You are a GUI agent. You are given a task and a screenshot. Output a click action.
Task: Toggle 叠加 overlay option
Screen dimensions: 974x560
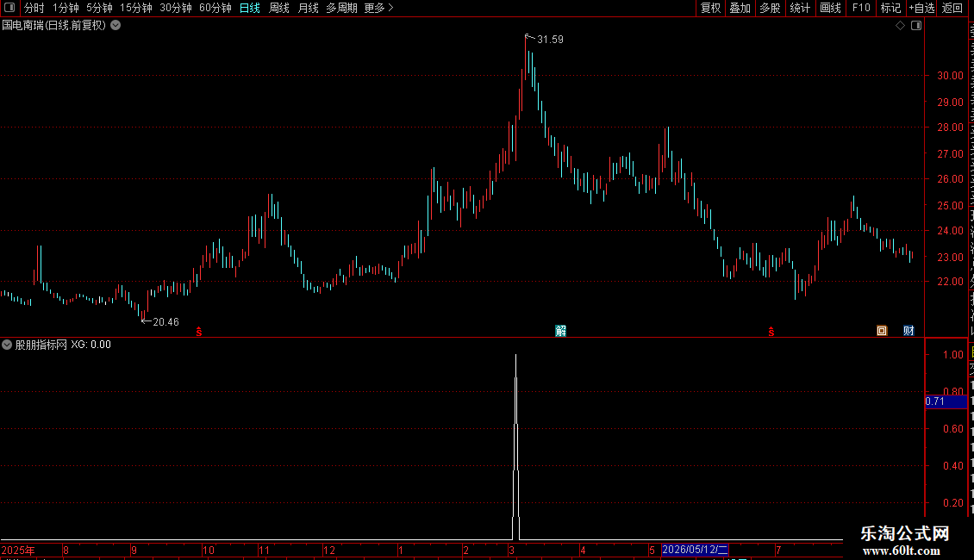(x=740, y=8)
